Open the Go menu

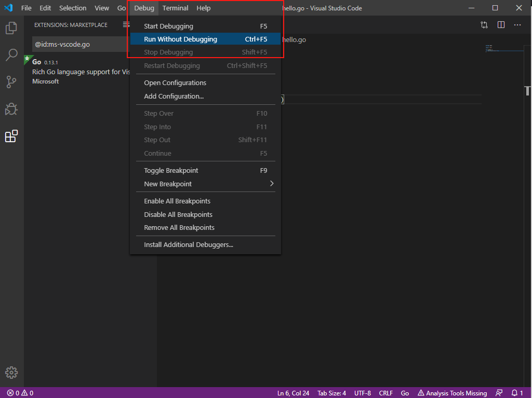(x=122, y=8)
